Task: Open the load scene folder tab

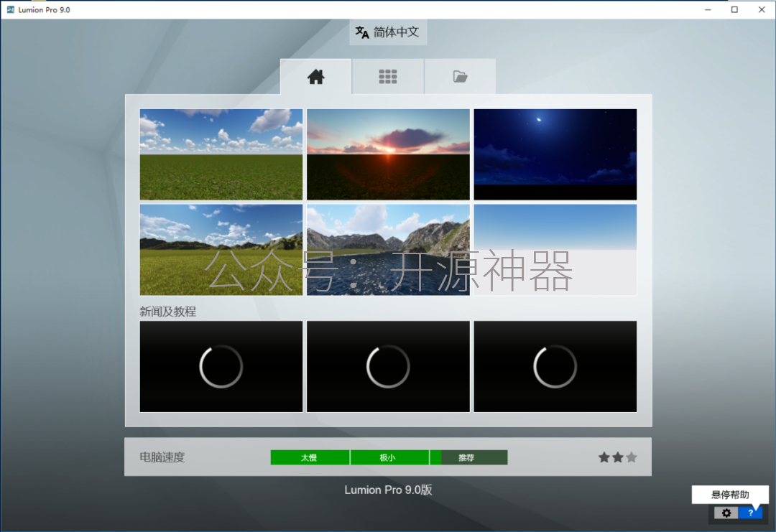Action: 461,77
